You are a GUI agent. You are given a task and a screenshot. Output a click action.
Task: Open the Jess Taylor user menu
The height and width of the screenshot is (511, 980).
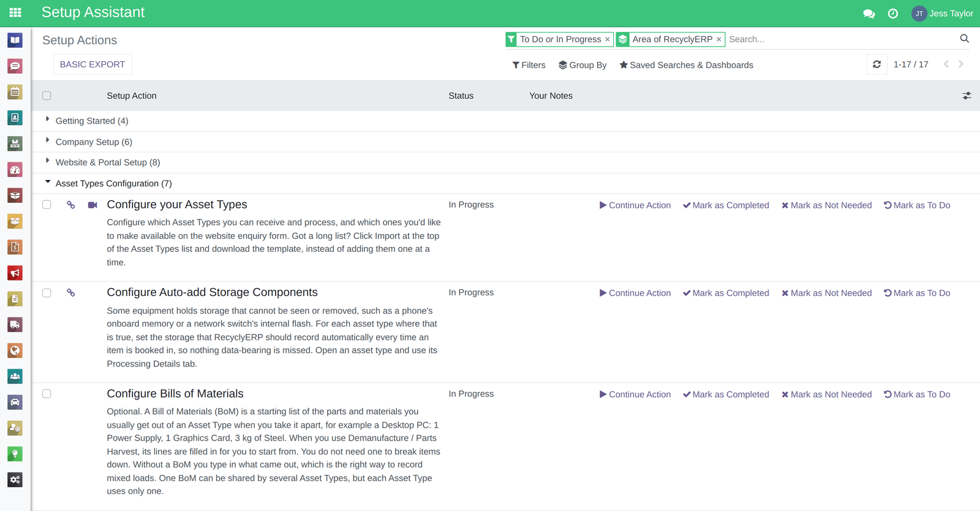[942, 13]
